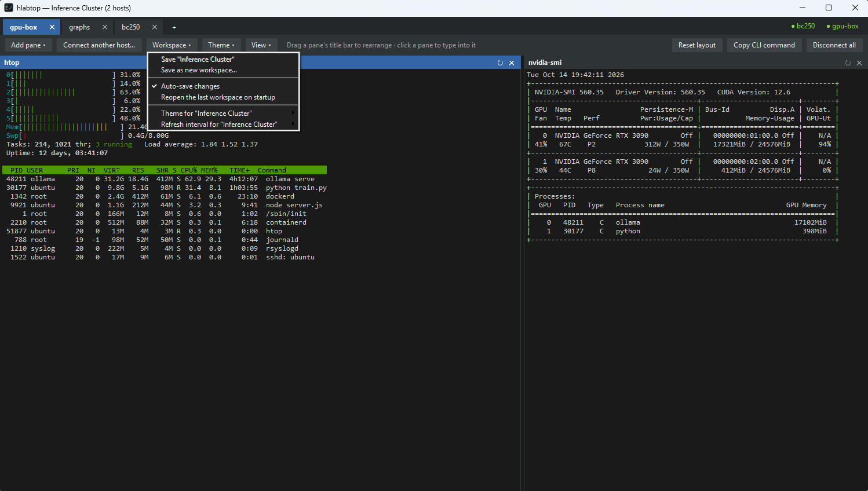The image size is (868, 491).
Task: Select the "ollama serve" process row
Action: pyautogui.click(x=165, y=179)
